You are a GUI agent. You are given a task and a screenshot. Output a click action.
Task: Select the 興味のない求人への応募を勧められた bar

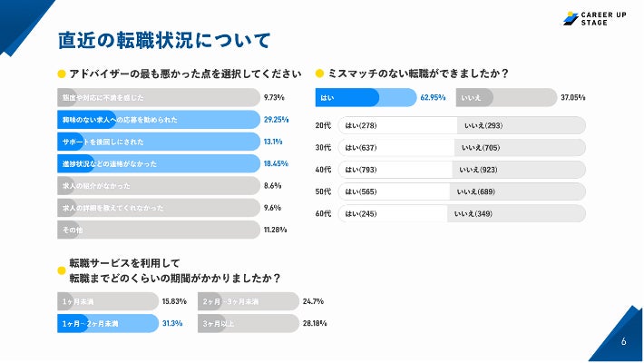(x=154, y=119)
